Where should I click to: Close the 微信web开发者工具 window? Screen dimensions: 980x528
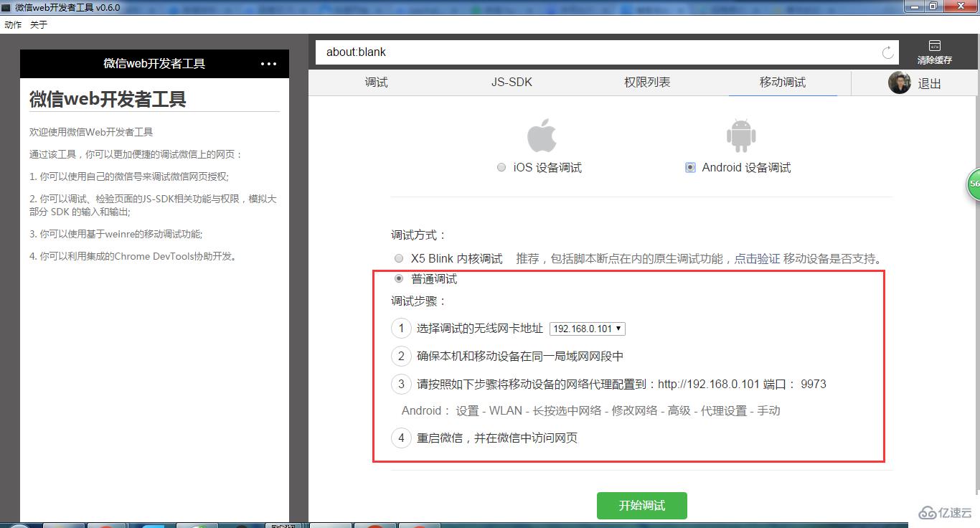click(x=960, y=6)
